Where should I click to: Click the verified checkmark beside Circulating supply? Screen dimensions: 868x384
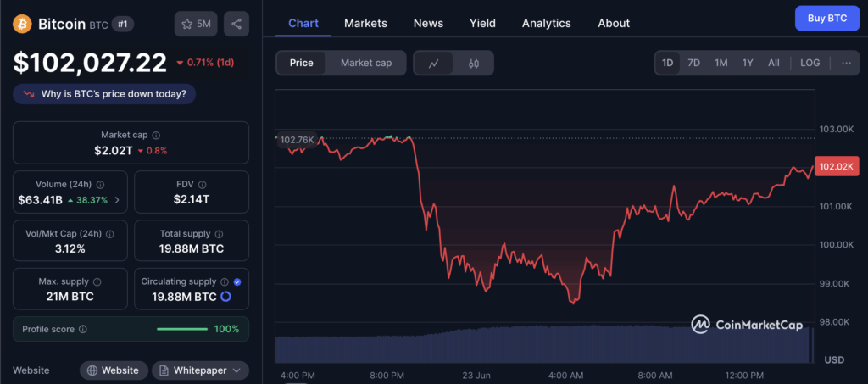pos(237,281)
